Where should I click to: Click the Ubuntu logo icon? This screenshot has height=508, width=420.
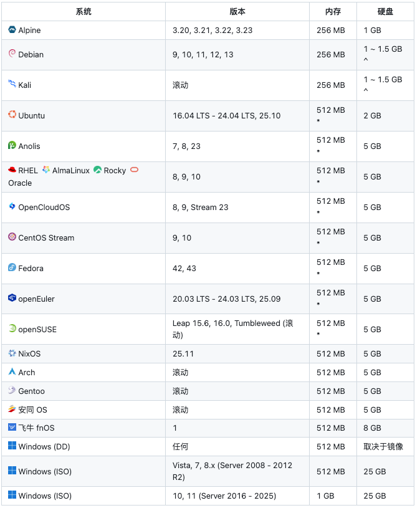[x=12, y=115]
